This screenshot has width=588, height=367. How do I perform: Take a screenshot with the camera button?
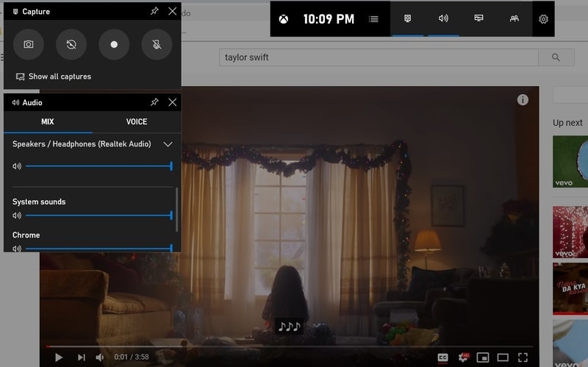(28, 44)
